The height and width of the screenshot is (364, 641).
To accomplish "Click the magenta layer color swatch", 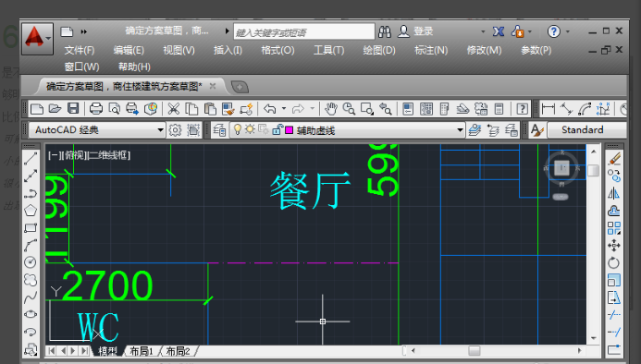I will click(289, 130).
